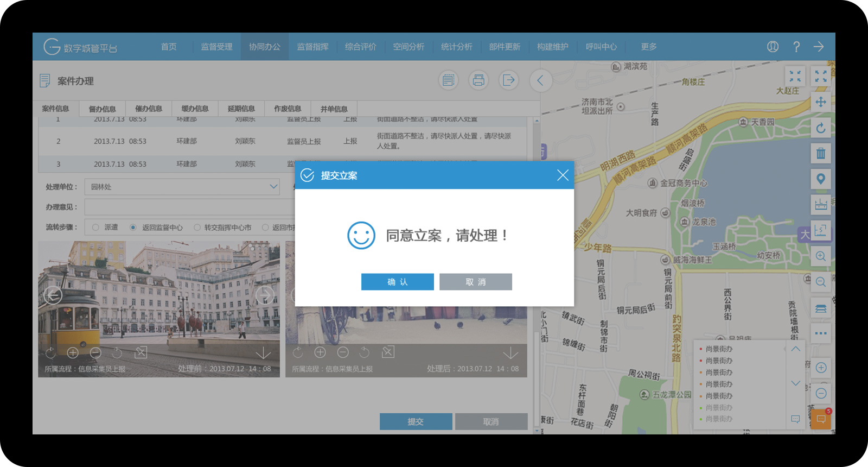Open the map more-tools ellipsis icon
The height and width of the screenshot is (467, 868).
[821, 333]
